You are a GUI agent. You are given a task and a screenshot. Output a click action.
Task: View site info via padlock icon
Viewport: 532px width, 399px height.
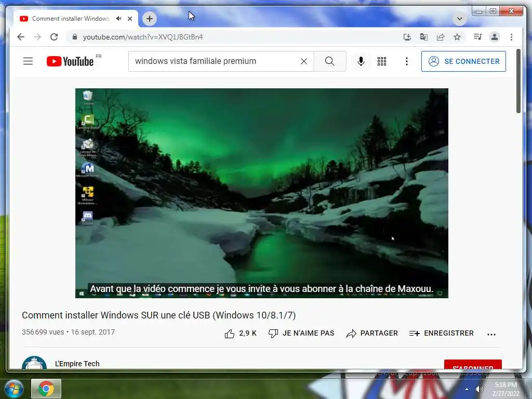point(75,37)
